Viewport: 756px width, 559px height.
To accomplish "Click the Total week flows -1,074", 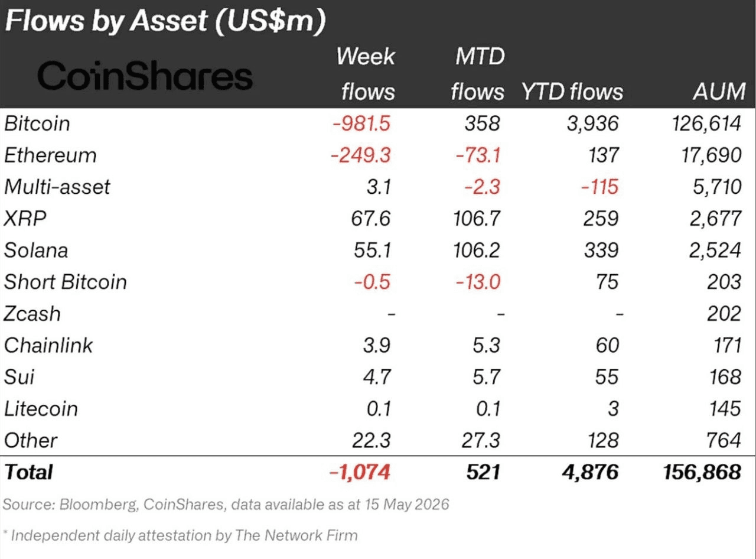I will (360, 472).
